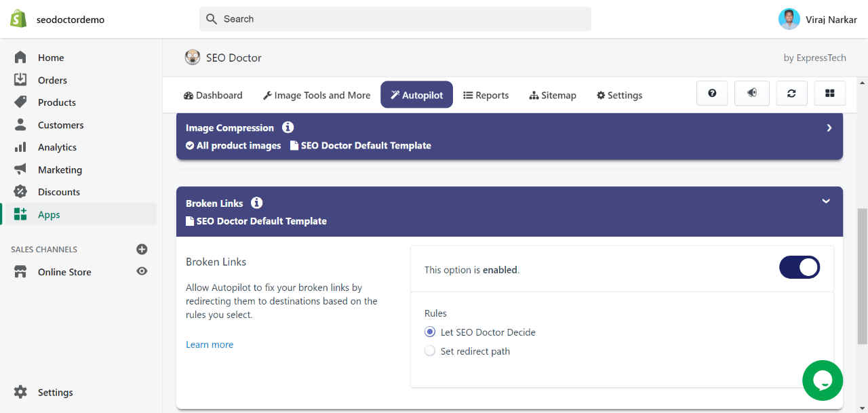
Task: Open Image Tools and More tab
Action: [317, 95]
